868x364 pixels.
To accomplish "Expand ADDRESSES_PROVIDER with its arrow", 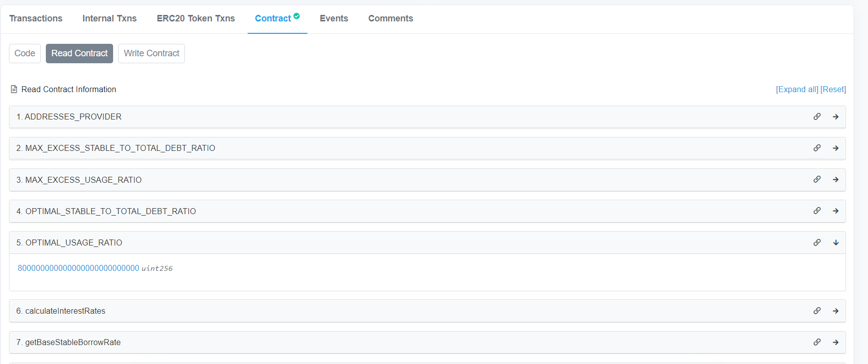I will pos(836,117).
